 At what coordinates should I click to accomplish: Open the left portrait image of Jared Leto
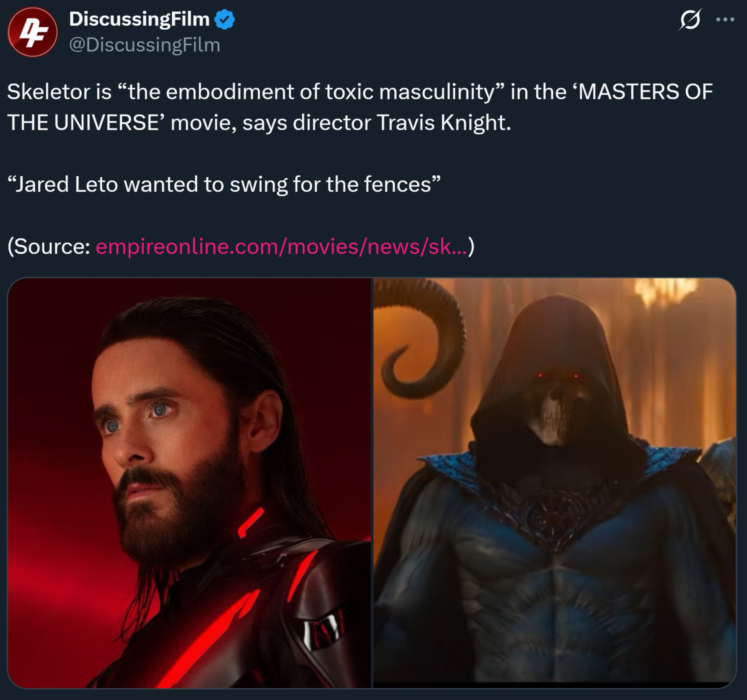click(x=189, y=483)
